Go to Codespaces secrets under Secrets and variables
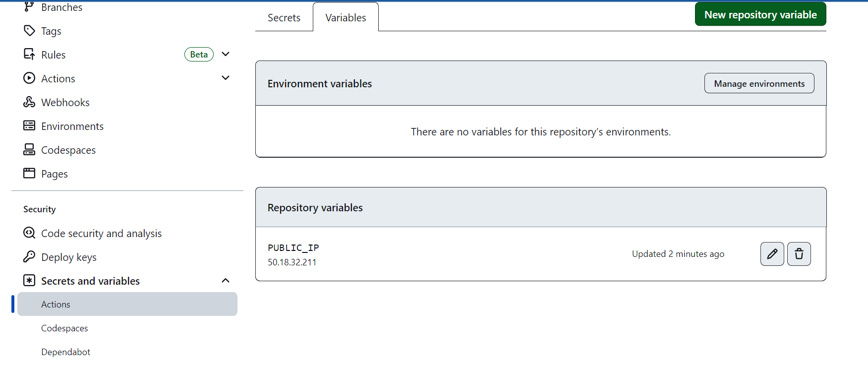 (64, 328)
